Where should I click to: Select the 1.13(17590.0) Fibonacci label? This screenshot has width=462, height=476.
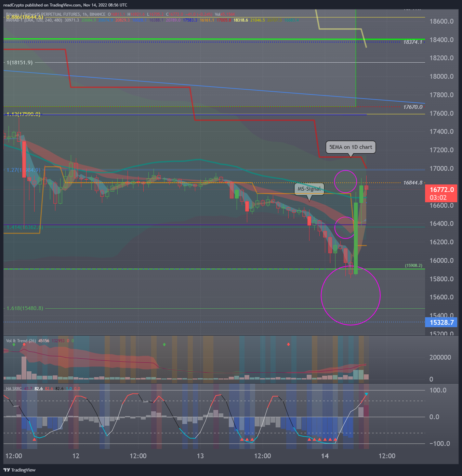click(x=23, y=114)
